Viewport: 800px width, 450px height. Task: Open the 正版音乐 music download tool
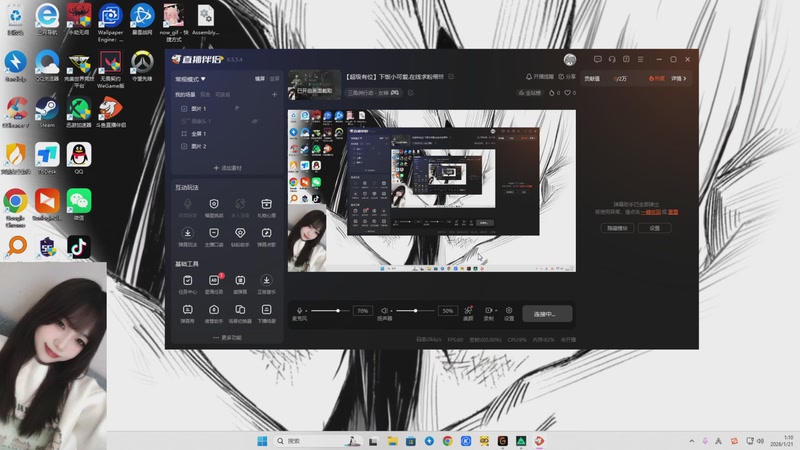(266, 284)
